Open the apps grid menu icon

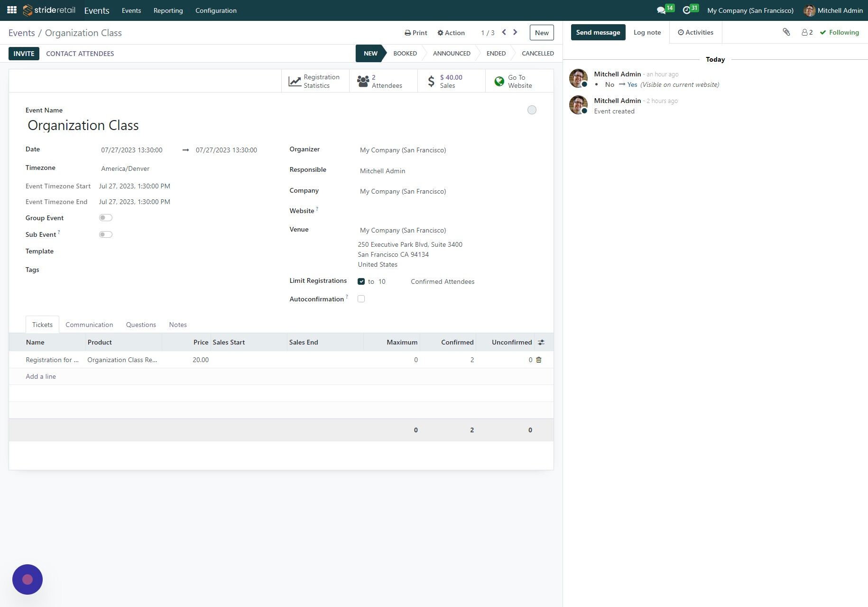[12, 10]
